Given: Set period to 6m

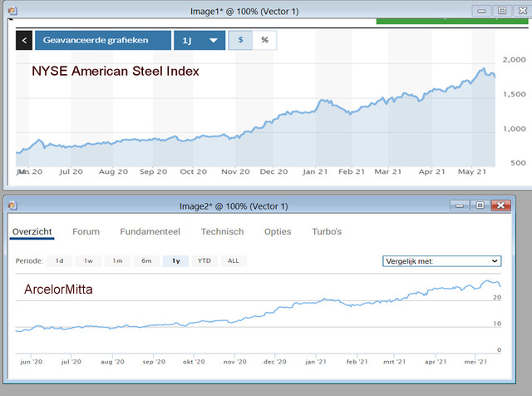Looking at the screenshot, I should point(146,261).
